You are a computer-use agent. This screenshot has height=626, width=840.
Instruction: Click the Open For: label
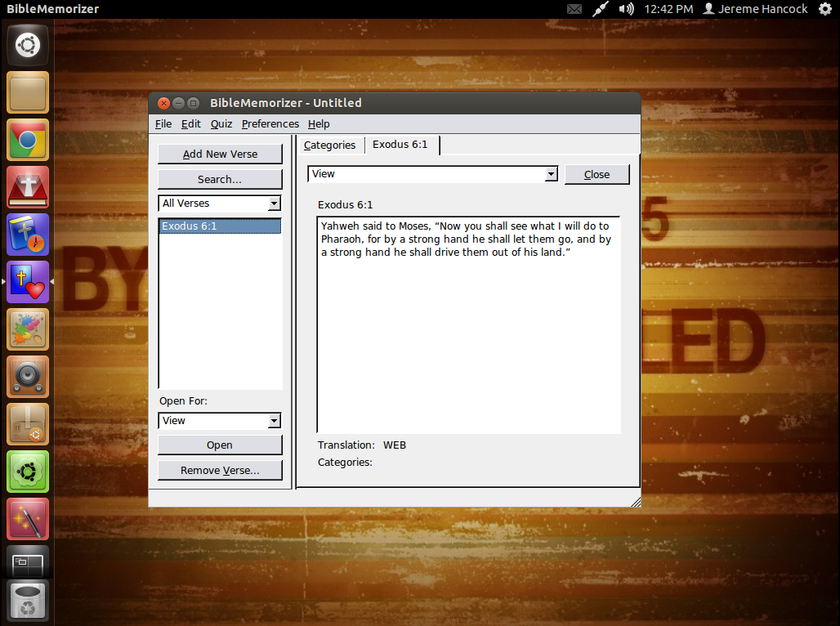click(x=183, y=401)
